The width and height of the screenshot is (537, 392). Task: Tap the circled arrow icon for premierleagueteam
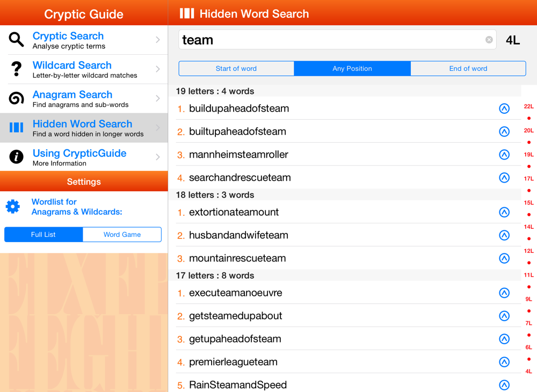point(504,362)
